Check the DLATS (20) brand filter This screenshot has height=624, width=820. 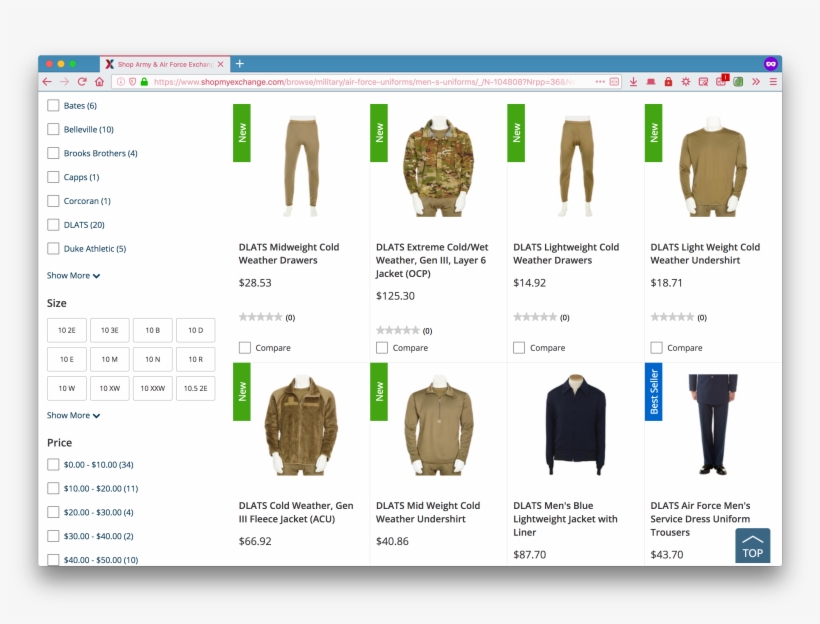[x=54, y=225]
